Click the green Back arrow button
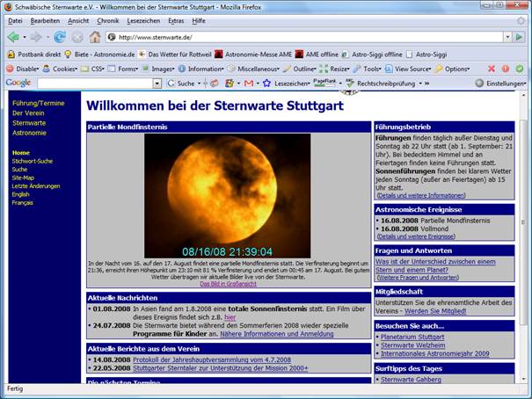 (13, 37)
